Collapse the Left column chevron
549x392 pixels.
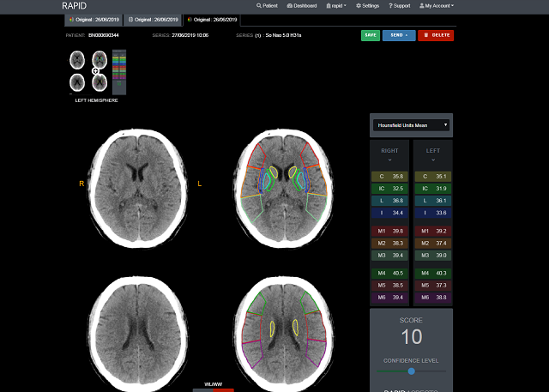(x=433, y=159)
